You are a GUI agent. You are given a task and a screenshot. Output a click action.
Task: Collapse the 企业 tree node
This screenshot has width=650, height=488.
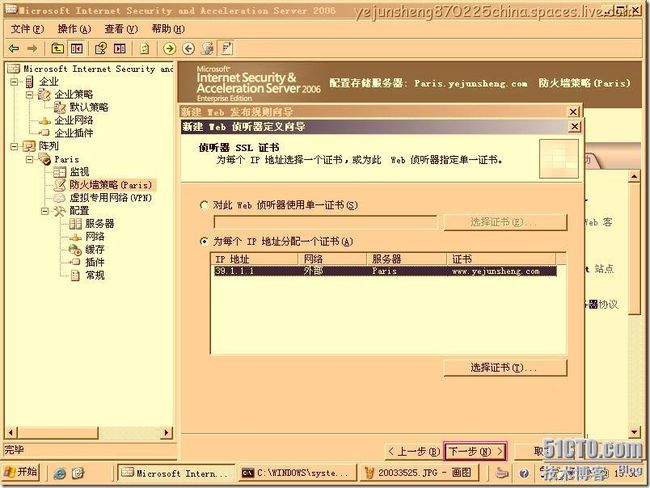[x=14, y=82]
